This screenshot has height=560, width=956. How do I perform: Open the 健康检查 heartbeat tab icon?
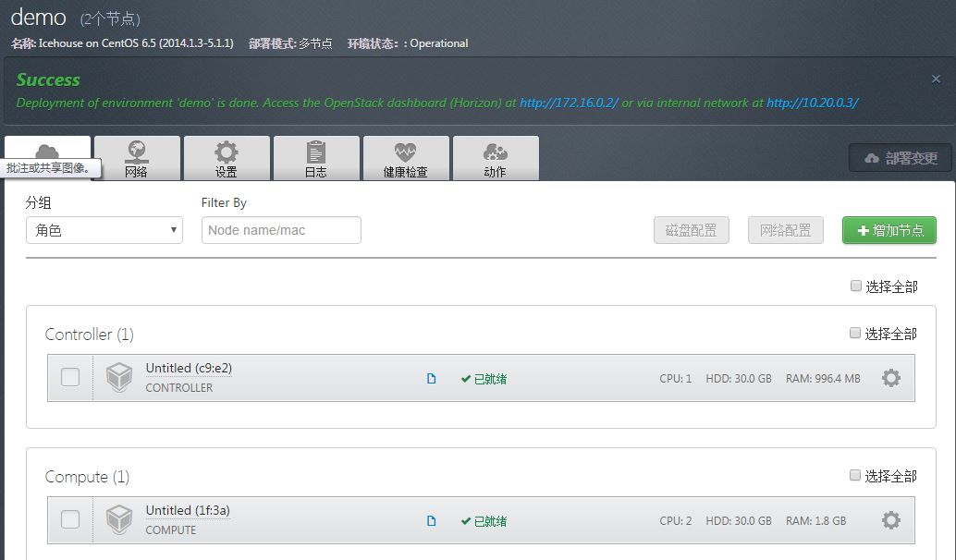point(405,152)
